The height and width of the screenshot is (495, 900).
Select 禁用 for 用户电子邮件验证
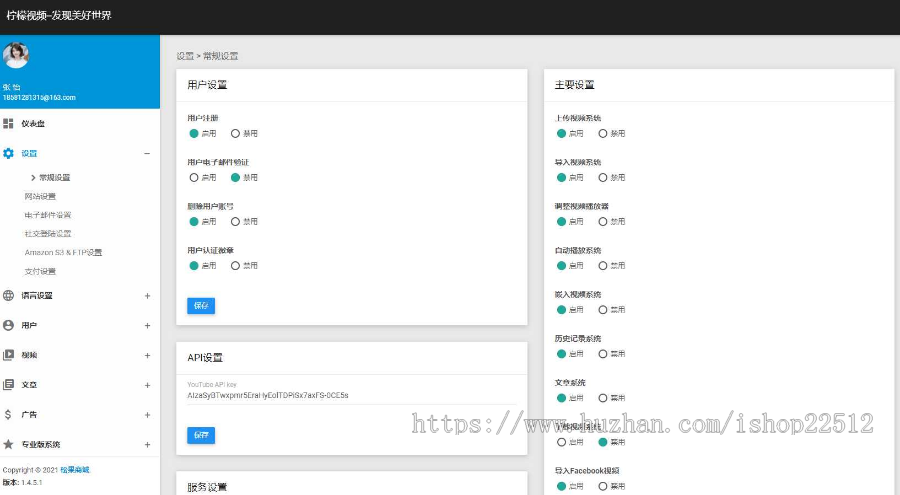(235, 177)
